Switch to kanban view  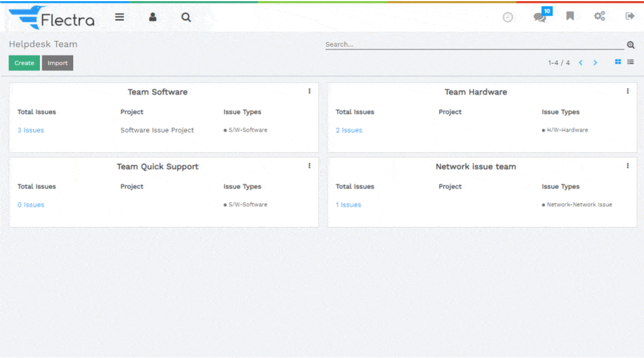[618, 62]
